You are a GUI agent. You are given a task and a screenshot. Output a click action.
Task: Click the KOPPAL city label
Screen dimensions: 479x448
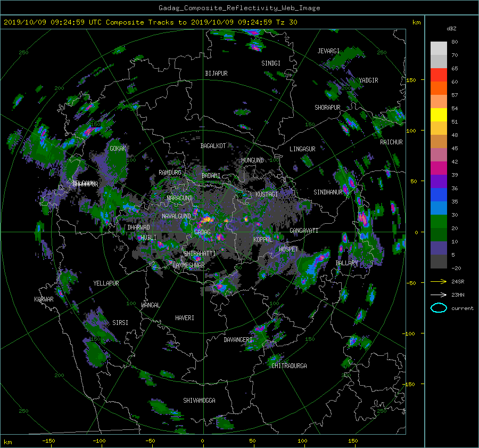click(263, 240)
